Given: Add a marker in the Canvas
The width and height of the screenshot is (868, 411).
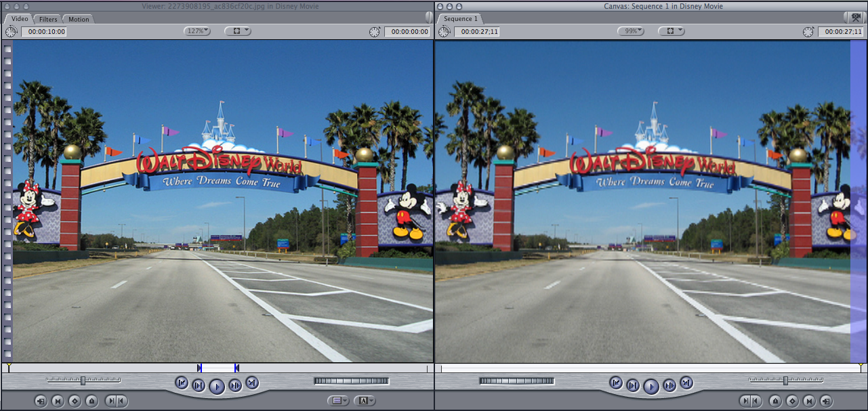Looking at the screenshot, I should (775, 401).
